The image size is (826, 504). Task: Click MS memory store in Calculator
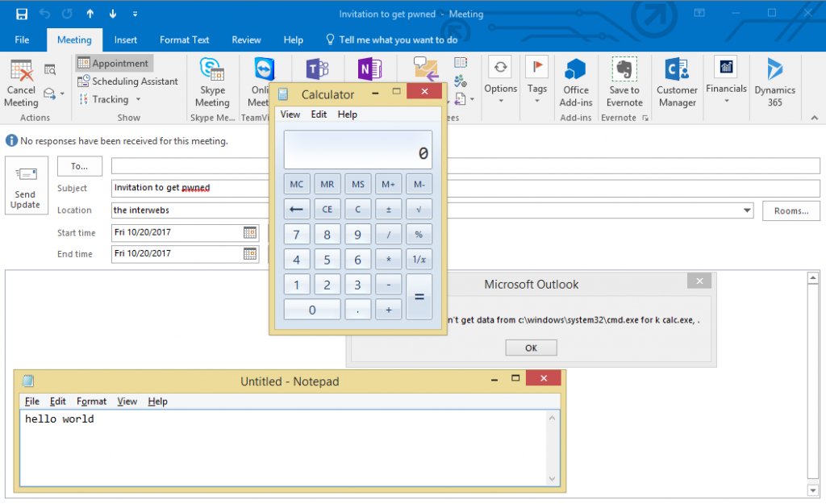point(357,184)
